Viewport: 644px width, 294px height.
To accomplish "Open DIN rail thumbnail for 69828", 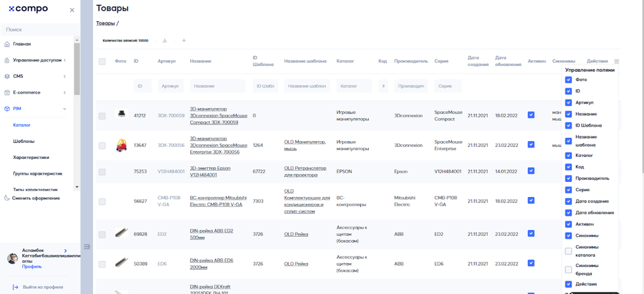I will [x=121, y=233].
